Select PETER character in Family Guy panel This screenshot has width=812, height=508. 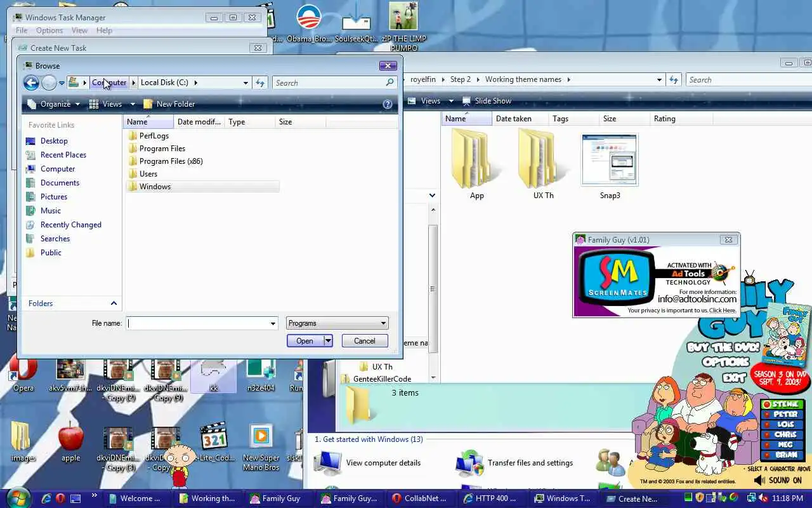783,415
